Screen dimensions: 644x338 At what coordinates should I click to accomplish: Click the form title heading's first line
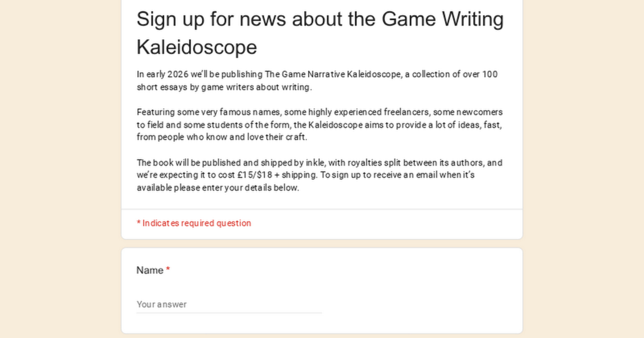pyautogui.click(x=320, y=19)
